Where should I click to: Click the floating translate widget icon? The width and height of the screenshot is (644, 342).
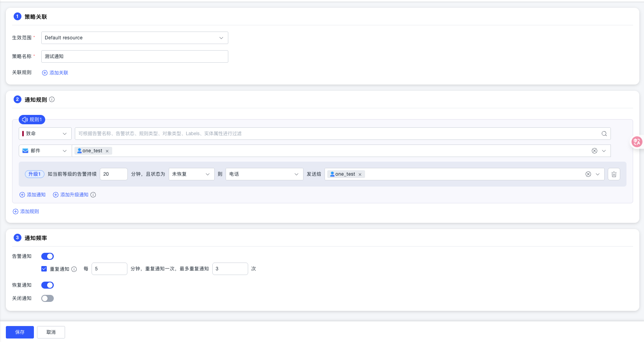[x=637, y=142]
